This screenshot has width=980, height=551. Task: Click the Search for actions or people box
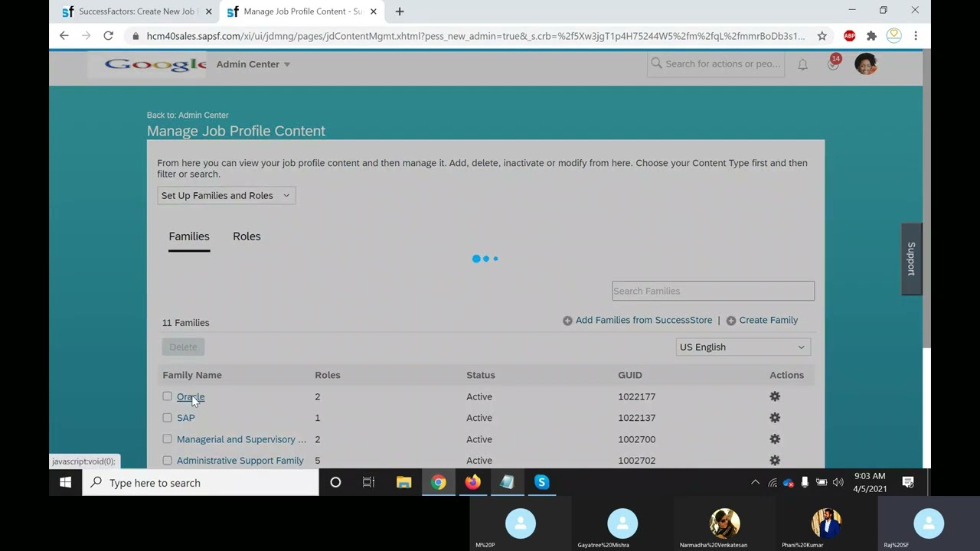(x=715, y=64)
